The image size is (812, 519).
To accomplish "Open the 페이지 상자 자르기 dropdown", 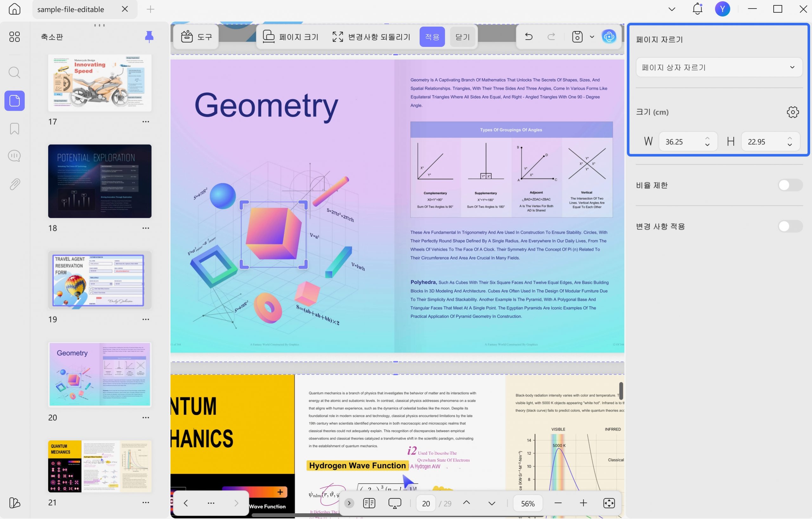I will pyautogui.click(x=719, y=68).
